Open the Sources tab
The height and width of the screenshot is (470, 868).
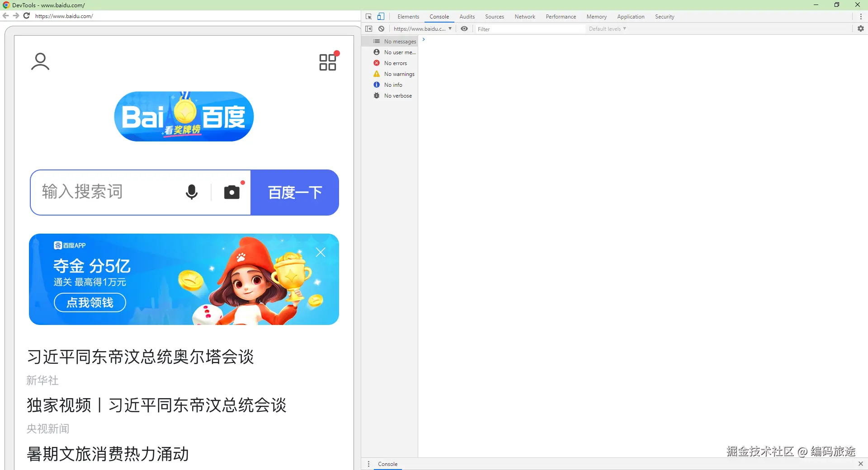point(495,17)
